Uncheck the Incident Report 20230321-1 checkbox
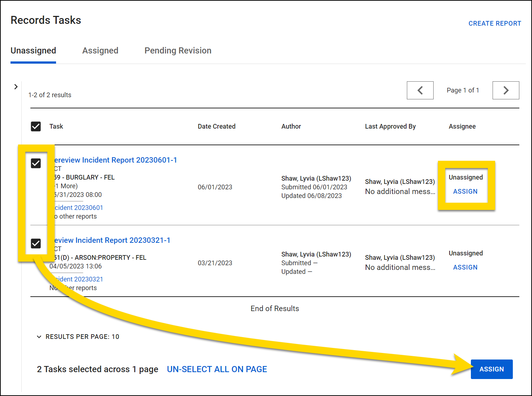The height and width of the screenshot is (396, 532). click(35, 244)
